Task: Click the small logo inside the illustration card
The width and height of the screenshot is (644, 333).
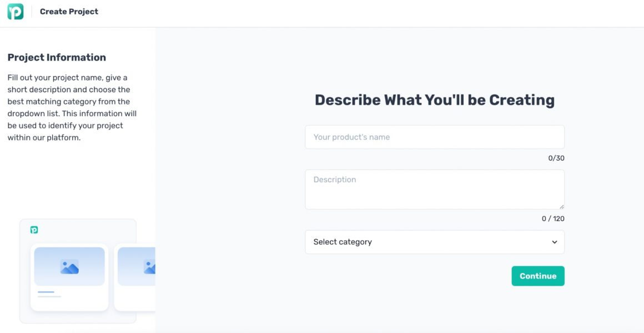Action: [35, 229]
